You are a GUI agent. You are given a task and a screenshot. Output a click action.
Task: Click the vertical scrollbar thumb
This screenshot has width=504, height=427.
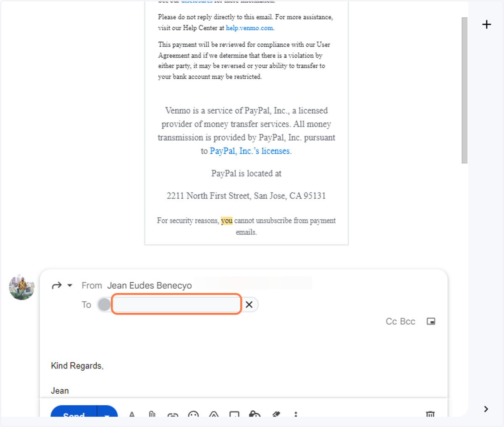[465, 90]
